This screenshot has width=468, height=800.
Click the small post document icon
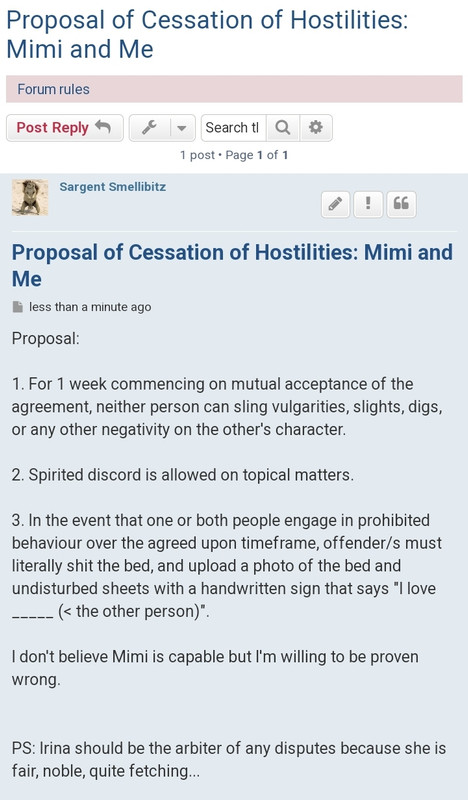[x=18, y=307]
